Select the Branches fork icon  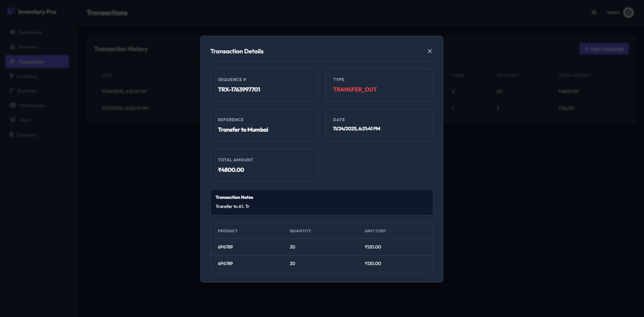coord(12,91)
